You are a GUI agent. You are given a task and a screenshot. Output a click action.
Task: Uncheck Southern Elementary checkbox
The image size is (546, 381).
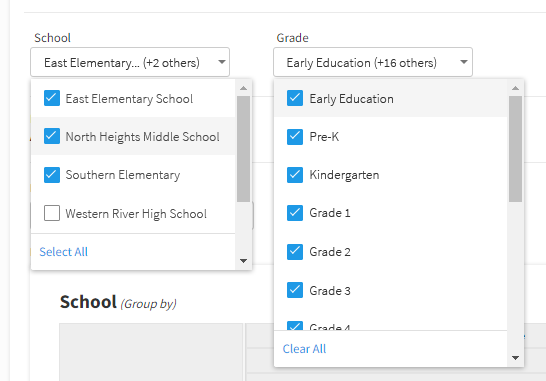point(52,175)
